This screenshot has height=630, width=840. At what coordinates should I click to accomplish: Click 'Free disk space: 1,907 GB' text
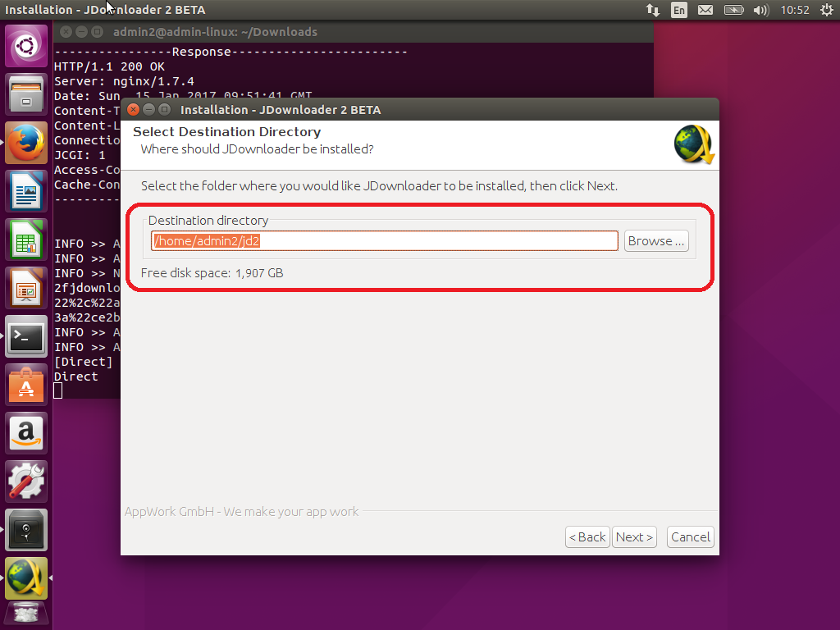pos(212,273)
